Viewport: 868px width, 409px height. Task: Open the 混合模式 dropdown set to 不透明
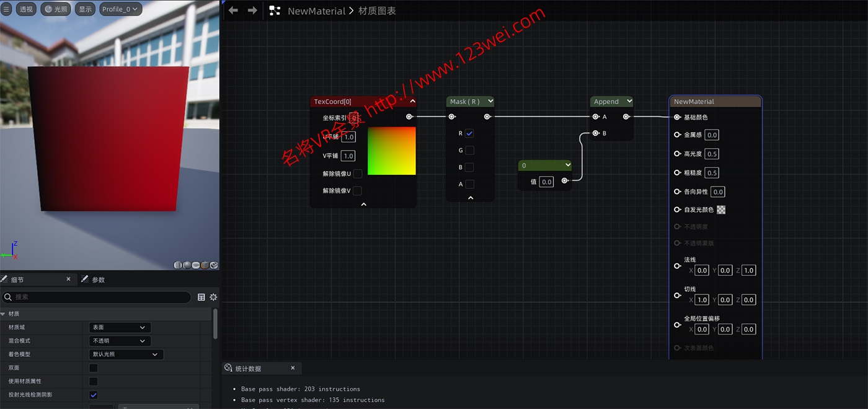pos(120,340)
